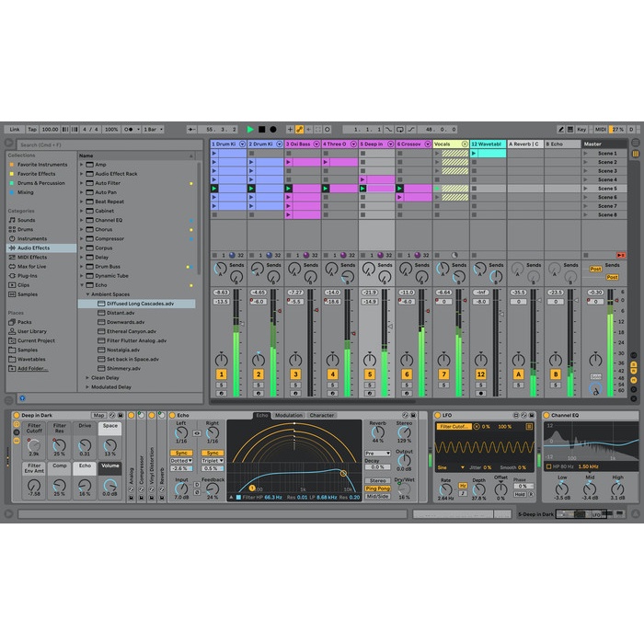This screenshot has height=644, width=644.
Task: Toggle Ping Pong mode in Echo
Action: [377, 489]
